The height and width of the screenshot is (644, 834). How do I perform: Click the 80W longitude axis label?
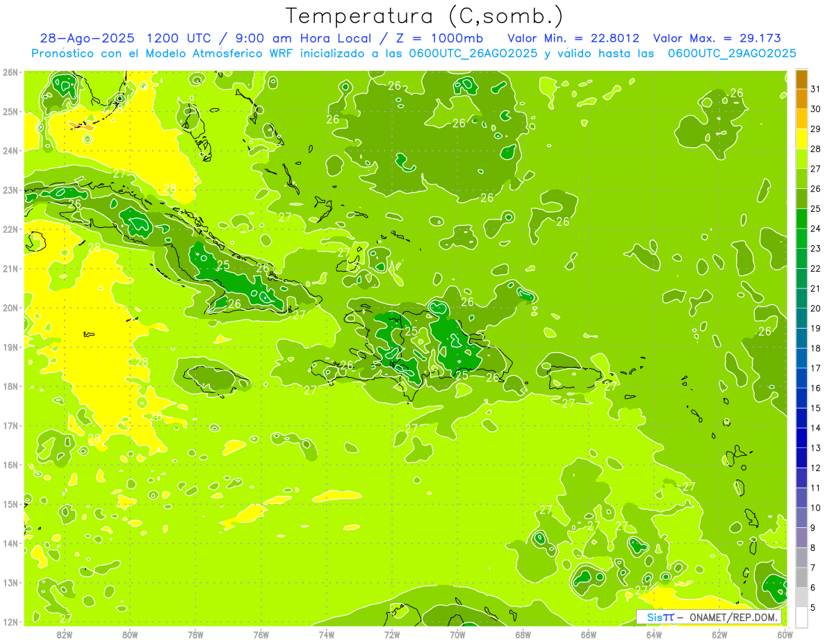[x=130, y=634]
